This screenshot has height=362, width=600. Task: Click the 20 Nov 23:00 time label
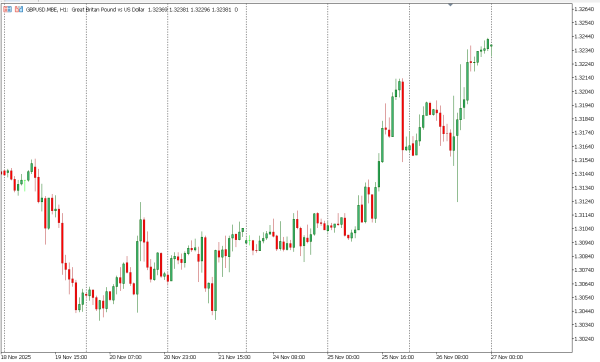pos(180,357)
